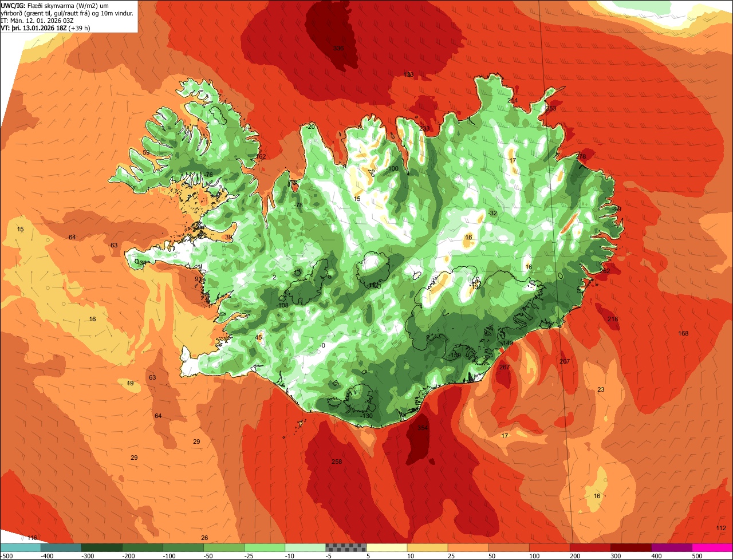Image resolution: width=733 pixels, height=560 pixels.
Task: Click the map value 45 in southwest Iceland
Action: click(258, 338)
